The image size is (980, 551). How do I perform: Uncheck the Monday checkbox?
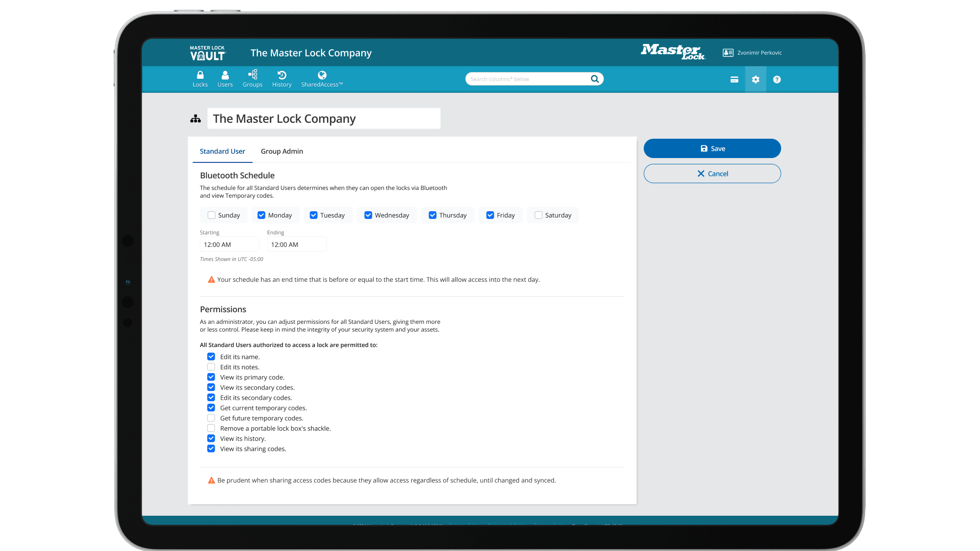(x=261, y=215)
